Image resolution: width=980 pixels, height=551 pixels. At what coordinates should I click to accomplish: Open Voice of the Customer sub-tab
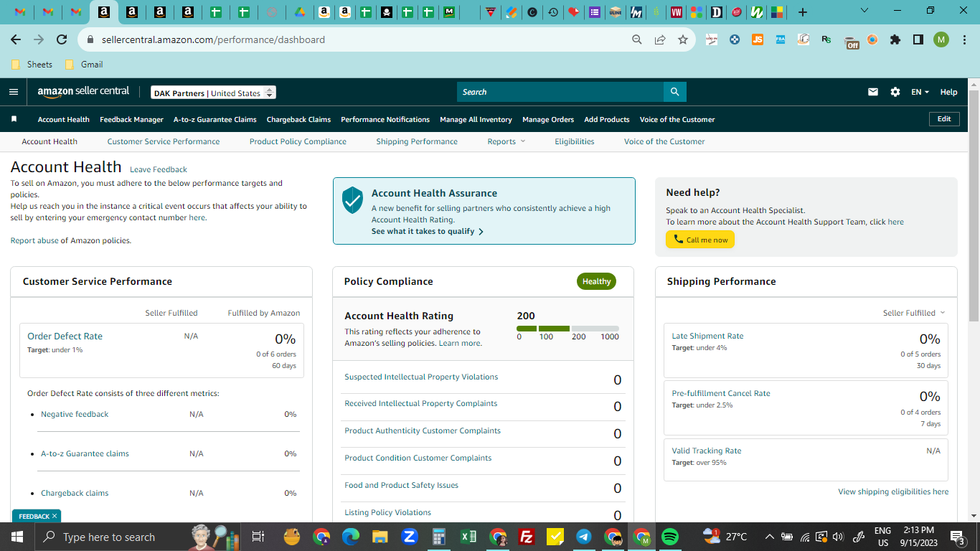click(664, 141)
